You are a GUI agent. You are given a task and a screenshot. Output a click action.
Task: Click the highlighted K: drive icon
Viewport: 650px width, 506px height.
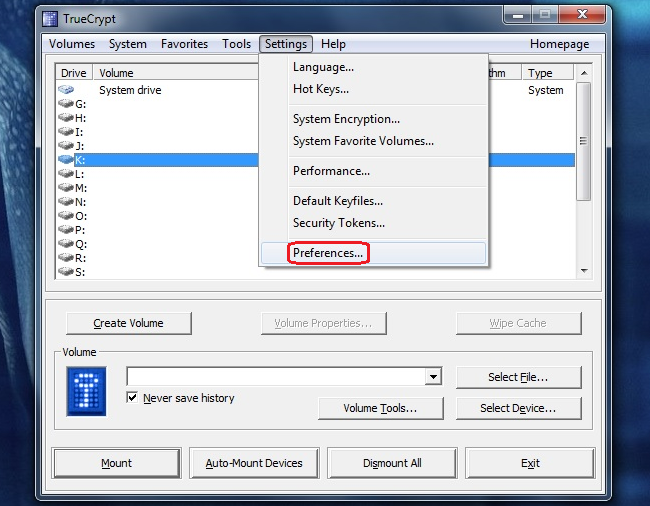click(66, 159)
